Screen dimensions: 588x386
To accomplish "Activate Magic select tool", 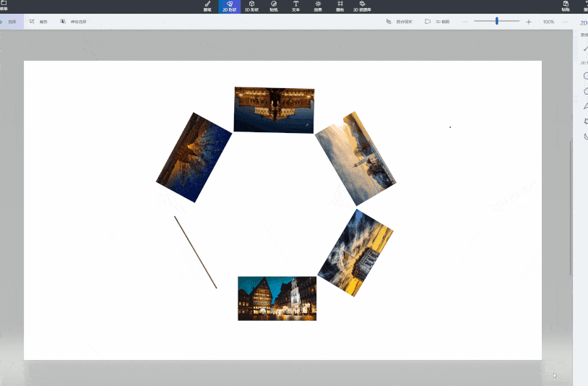I will click(x=73, y=22).
